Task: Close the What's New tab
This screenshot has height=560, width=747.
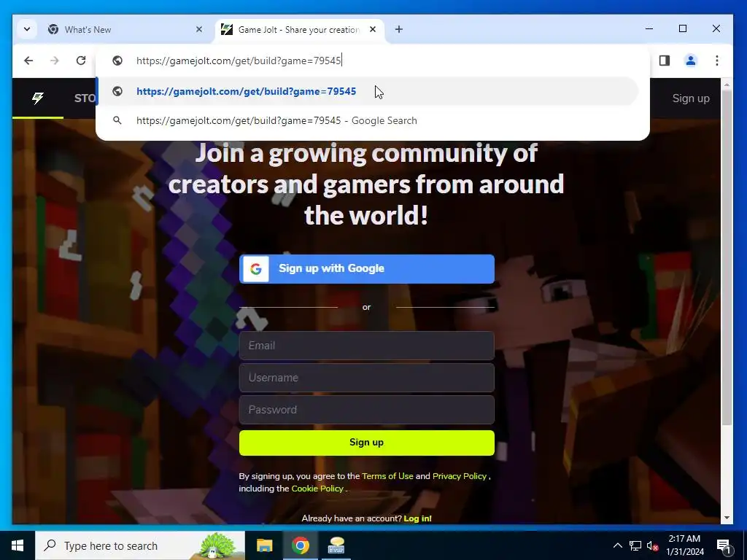Action: (199, 29)
